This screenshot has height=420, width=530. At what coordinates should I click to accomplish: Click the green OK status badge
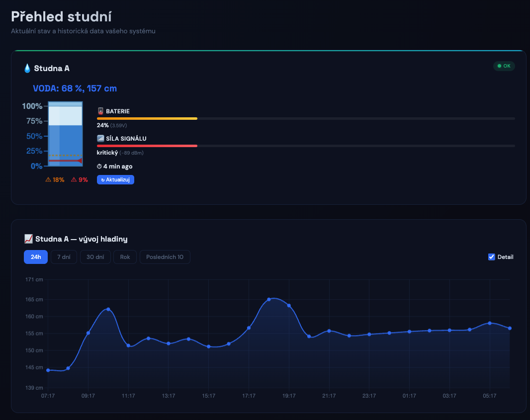coord(504,66)
